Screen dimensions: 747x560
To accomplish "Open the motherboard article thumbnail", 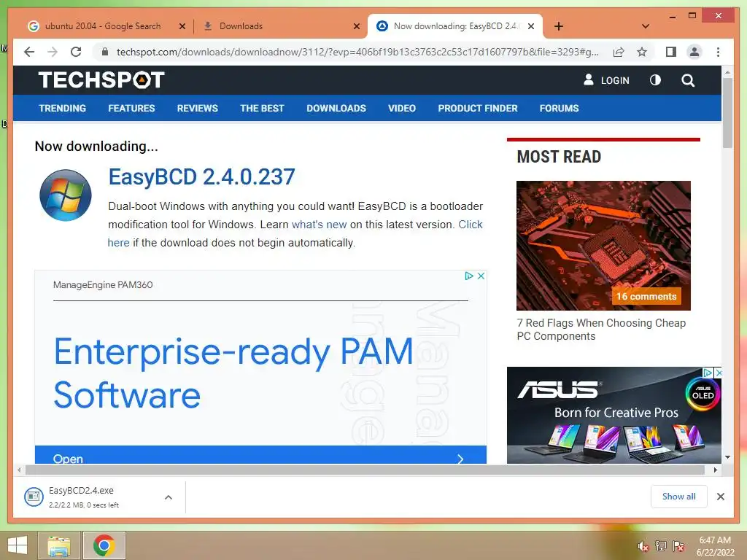I will coord(603,245).
